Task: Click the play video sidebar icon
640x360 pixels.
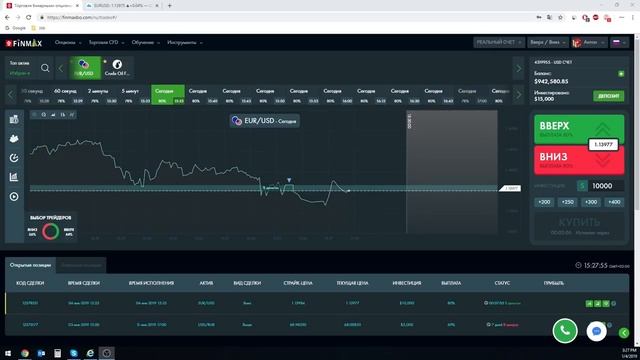Action: tap(14, 197)
